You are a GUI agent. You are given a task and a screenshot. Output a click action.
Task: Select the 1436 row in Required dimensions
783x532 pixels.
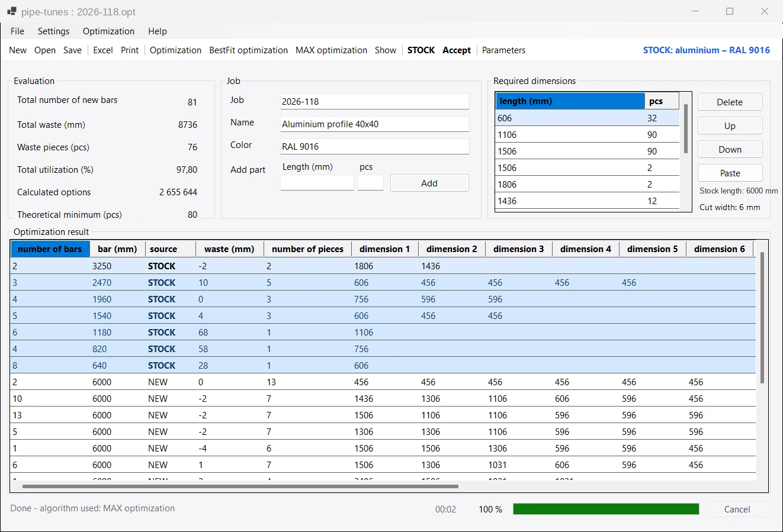click(x=588, y=201)
